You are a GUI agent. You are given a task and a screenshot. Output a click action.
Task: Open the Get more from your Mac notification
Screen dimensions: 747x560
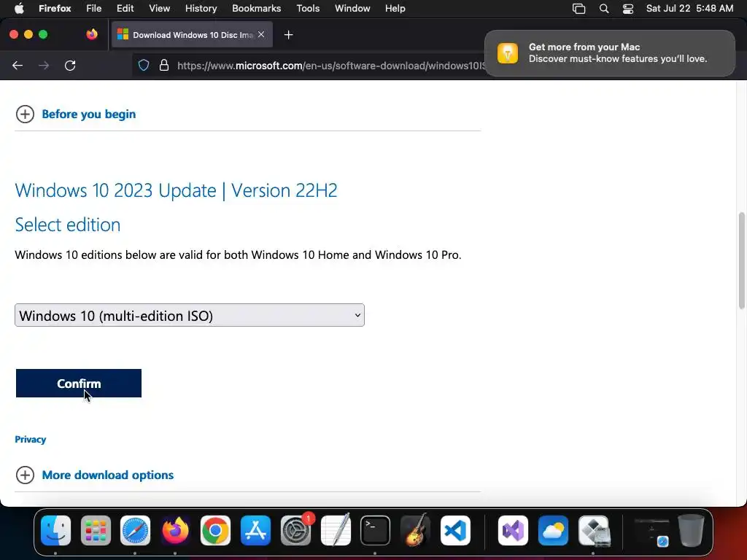[x=609, y=52]
